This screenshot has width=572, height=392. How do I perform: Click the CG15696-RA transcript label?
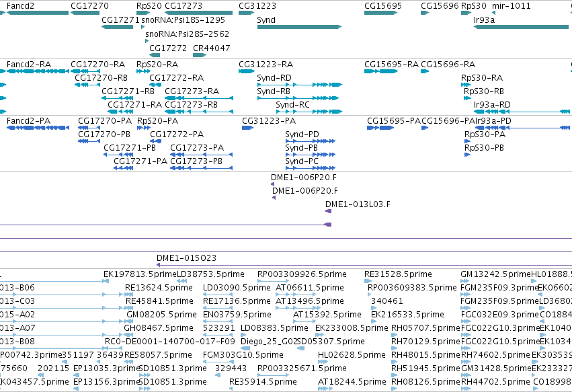click(x=448, y=65)
